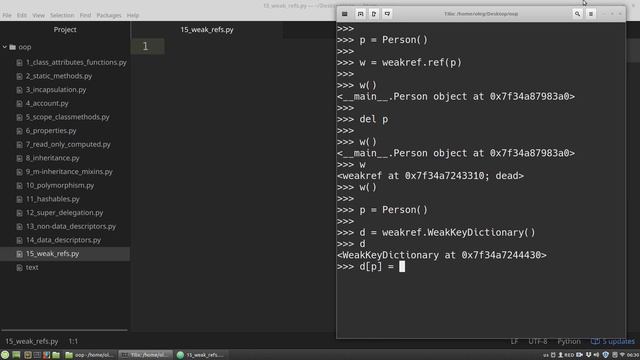The image size is (640, 360).
Task: Open 9_m-inheritance_mixins.py file
Action: coord(69,171)
